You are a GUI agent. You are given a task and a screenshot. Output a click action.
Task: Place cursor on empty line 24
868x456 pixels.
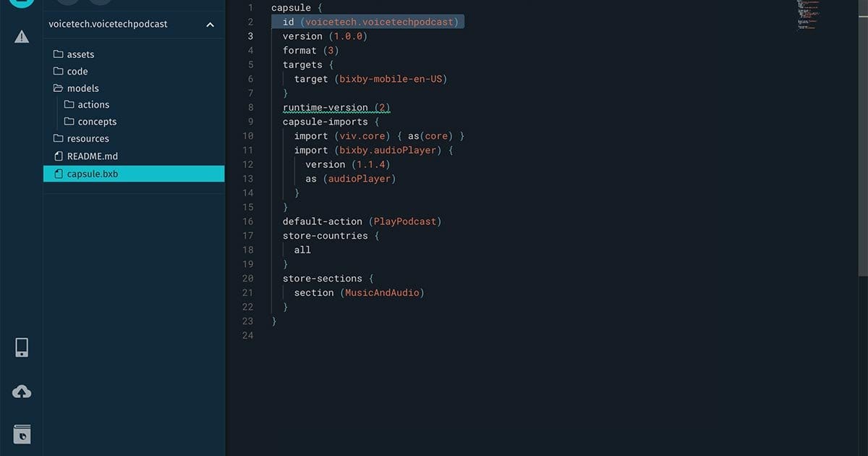tap(362, 335)
